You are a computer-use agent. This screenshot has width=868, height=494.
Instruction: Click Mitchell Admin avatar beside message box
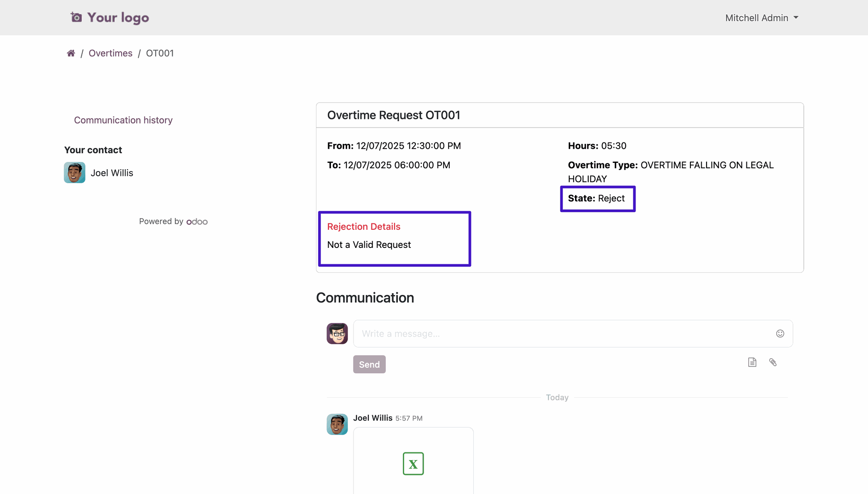click(337, 334)
